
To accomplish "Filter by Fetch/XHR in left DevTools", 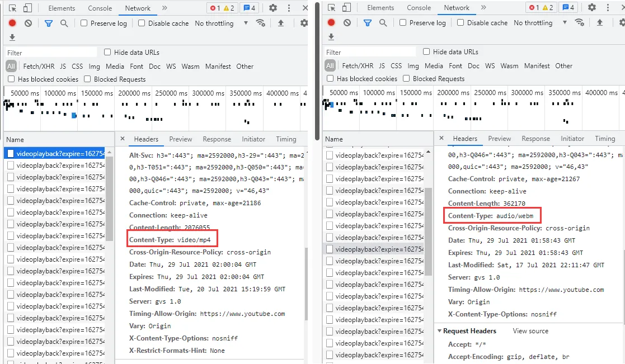I will (39, 67).
